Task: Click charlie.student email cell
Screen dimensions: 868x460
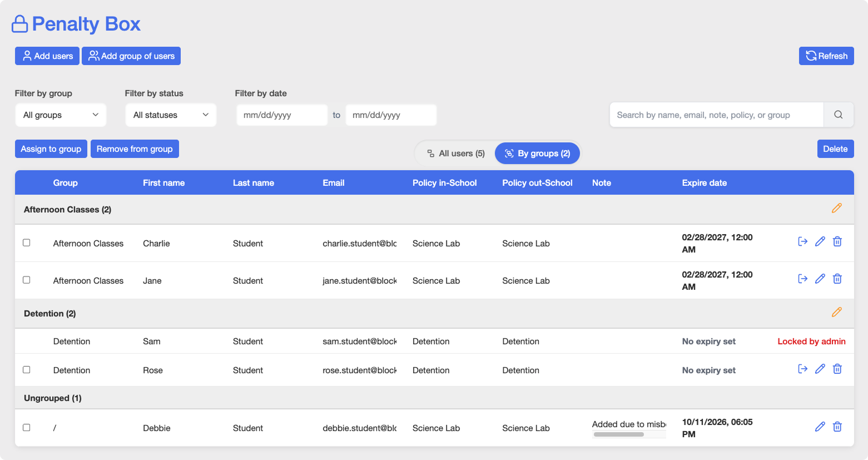Action: [x=360, y=244]
